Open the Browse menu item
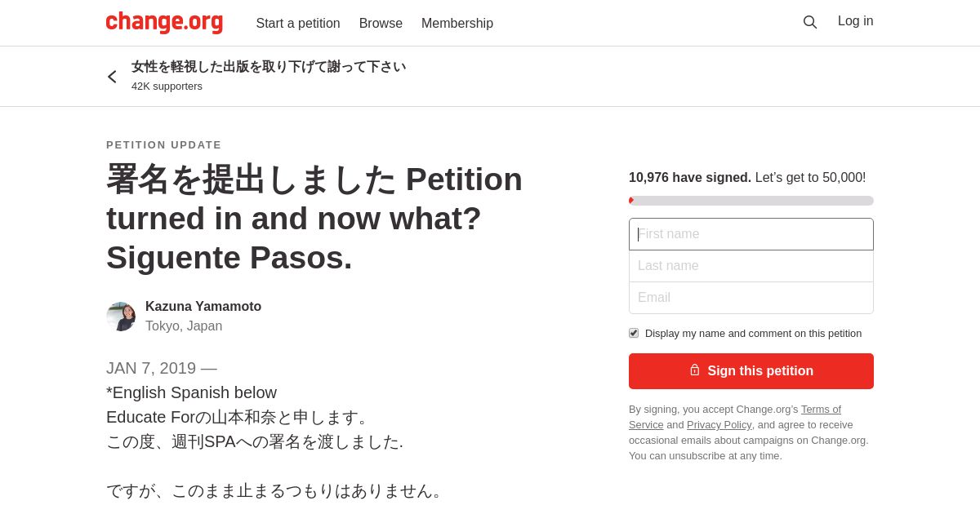Image resolution: width=980 pixels, height=514 pixels. pos(381,24)
